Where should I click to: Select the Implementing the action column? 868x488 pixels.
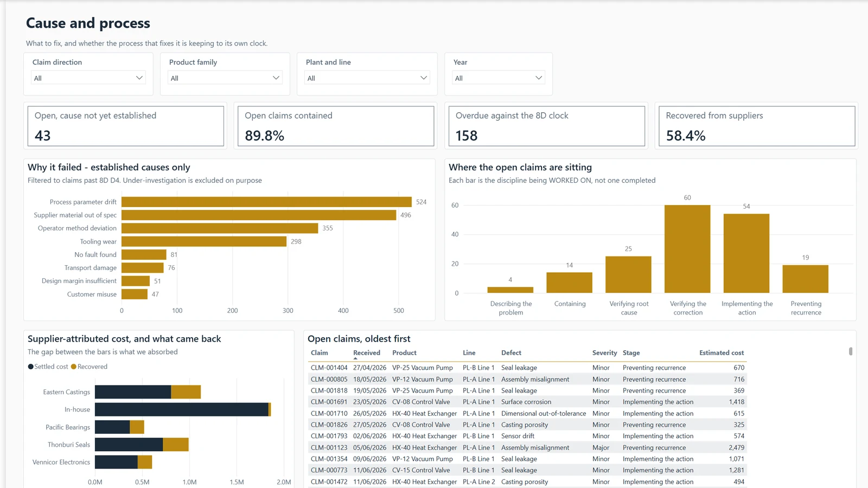(746, 254)
